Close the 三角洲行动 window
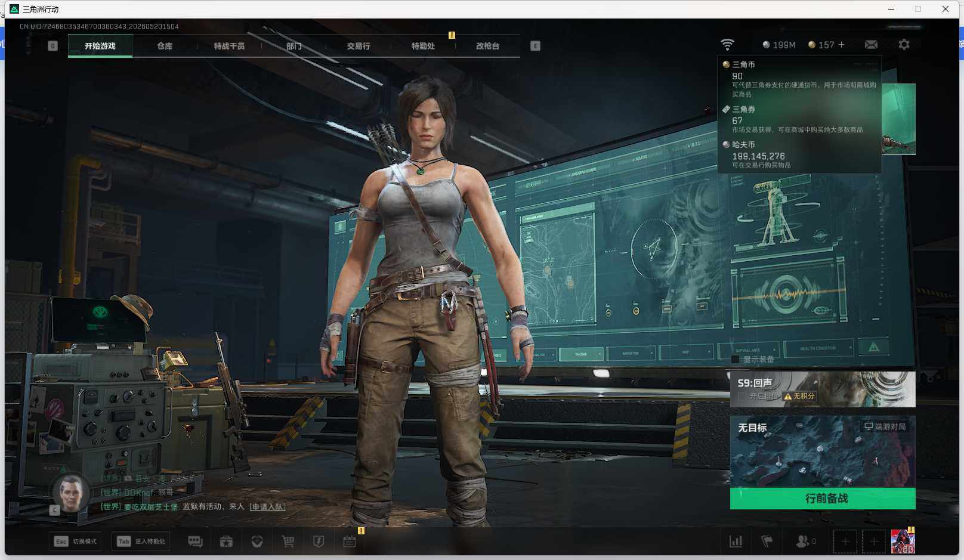The width and height of the screenshot is (964, 560). point(946,9)
